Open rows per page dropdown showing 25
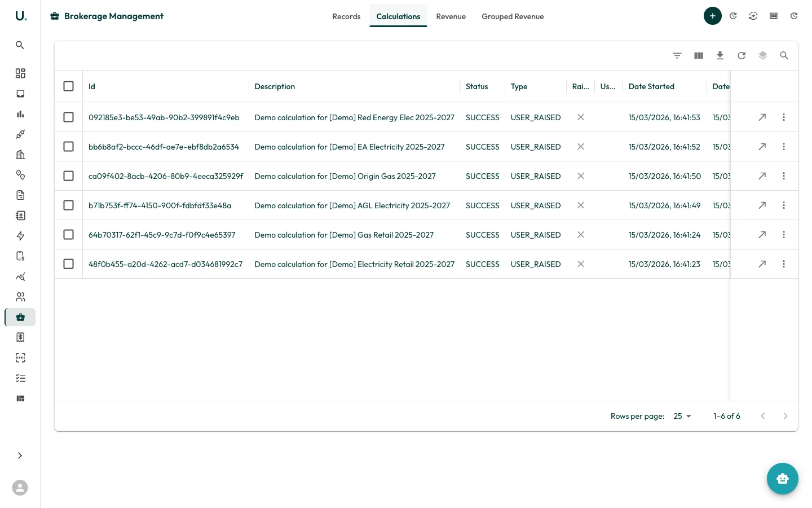Screen dimensions: 812x508 coord(682,416)
